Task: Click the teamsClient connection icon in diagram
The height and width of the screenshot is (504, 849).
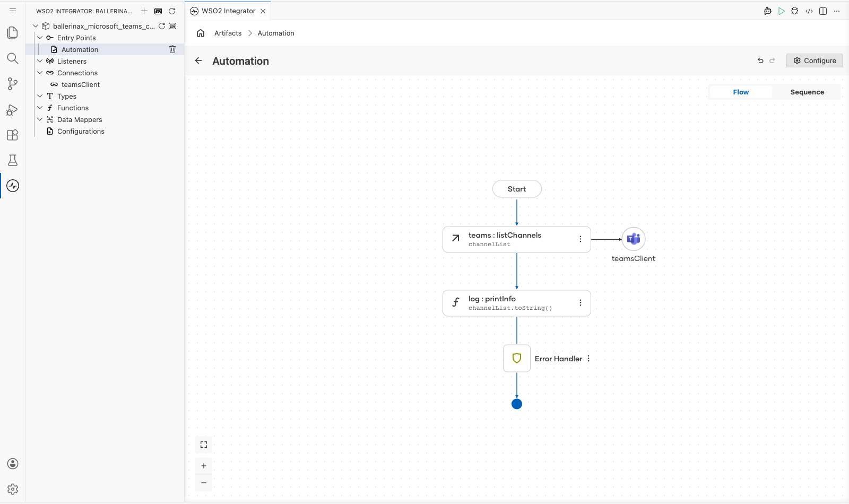Action: point(634,239)
